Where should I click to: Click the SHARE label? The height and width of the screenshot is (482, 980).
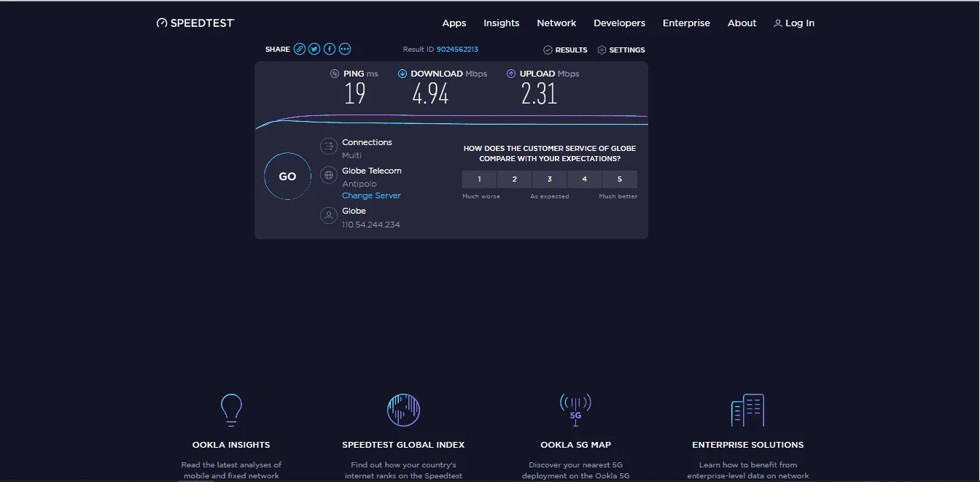tap(278, 50)
